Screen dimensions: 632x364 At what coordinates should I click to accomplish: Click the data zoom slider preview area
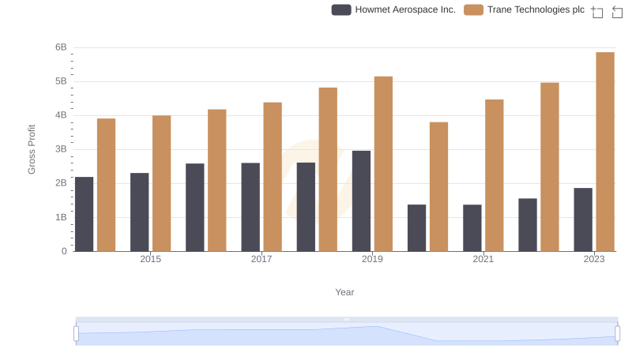[x=347, y=334]
